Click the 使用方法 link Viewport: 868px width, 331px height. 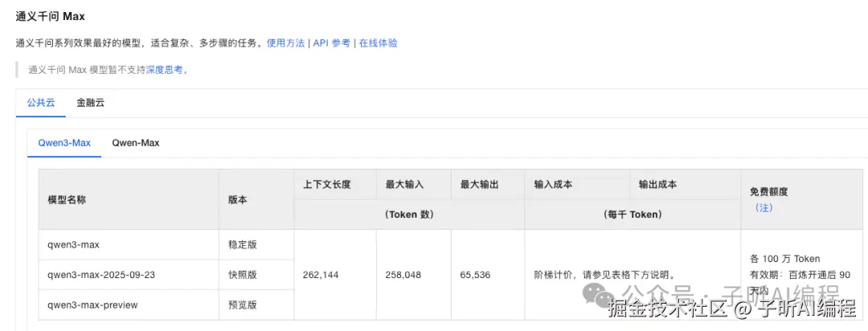point(285,43)
